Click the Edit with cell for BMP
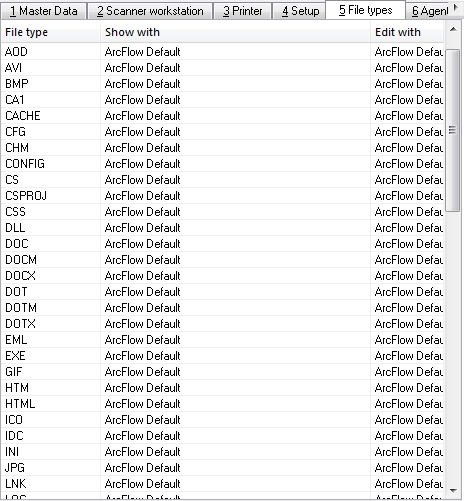Viewport: 464px width, 501px height. 407,84
